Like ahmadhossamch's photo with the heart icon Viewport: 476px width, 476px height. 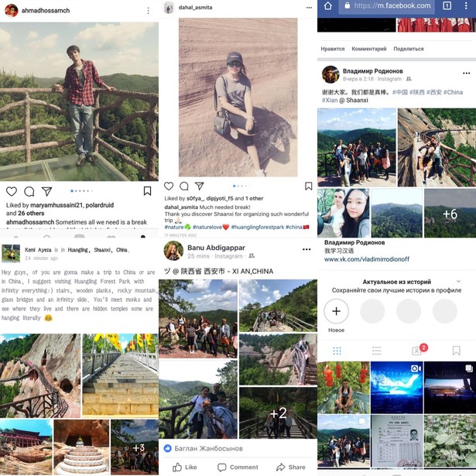pyautogui.click(x=12, y=191)
